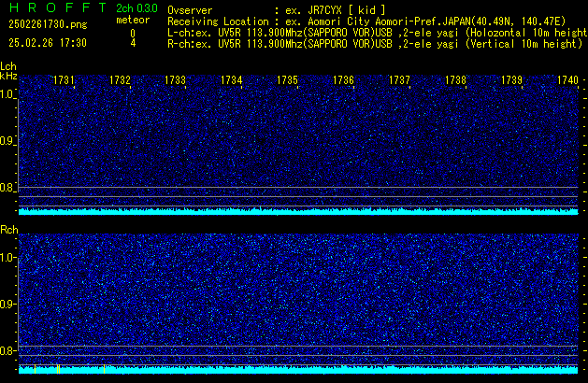Click the cyan signal level strip under Lch
This screenshot has height=383, width=588.
coord(298,211)
